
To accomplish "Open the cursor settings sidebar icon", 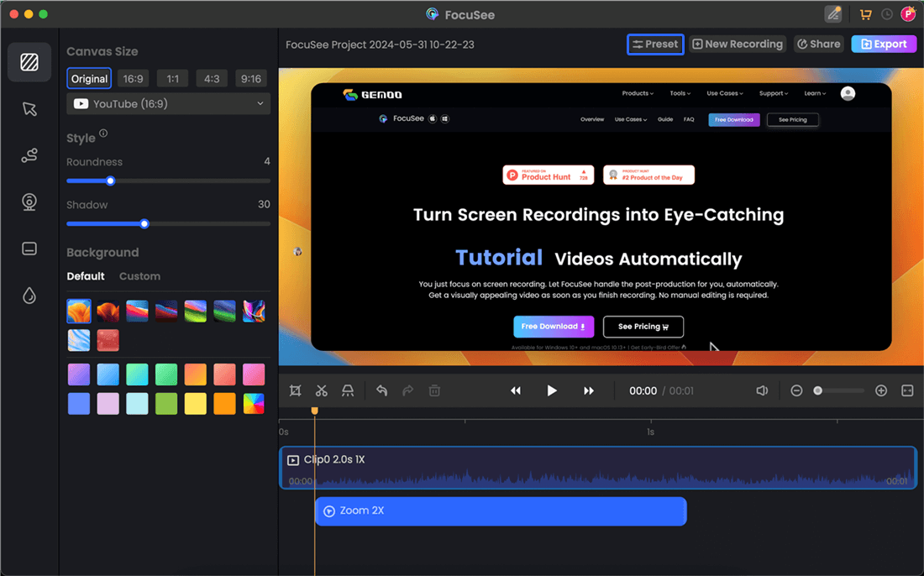I will pos(29,109).
